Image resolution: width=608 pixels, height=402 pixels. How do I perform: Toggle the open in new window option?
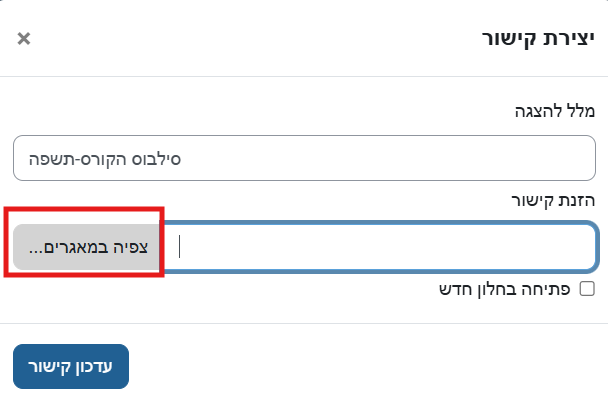[x=587, y=290]
